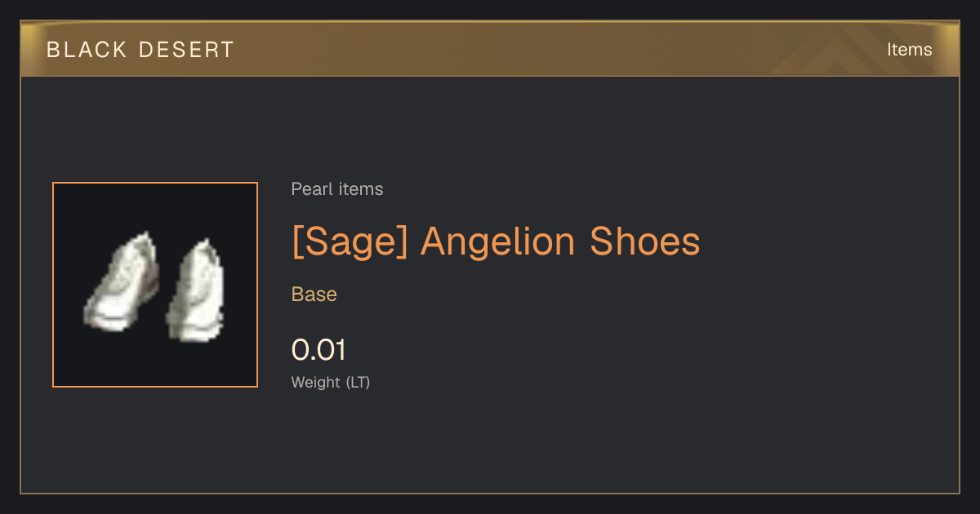This screenshot has height=514, width=980.
Task: Select the Base grade label
Action: 314,295
